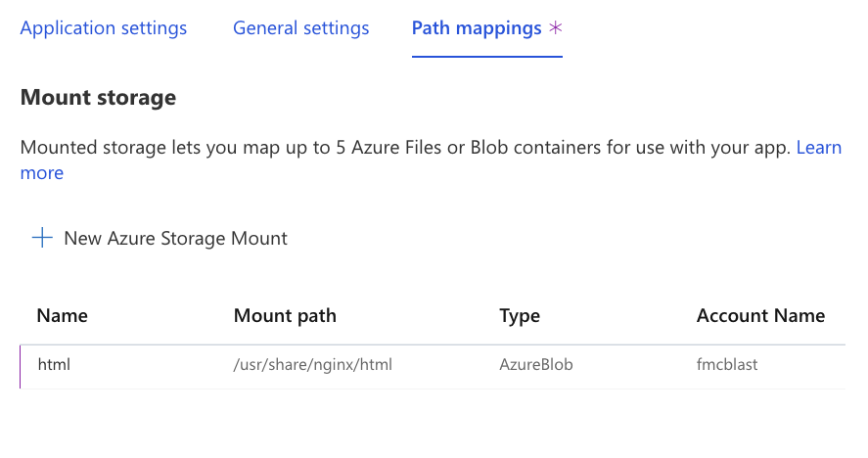The height and width of the screenshot is (458, 868).
Task: Click the word 'more' on the second line
Action: pos(42,173)
